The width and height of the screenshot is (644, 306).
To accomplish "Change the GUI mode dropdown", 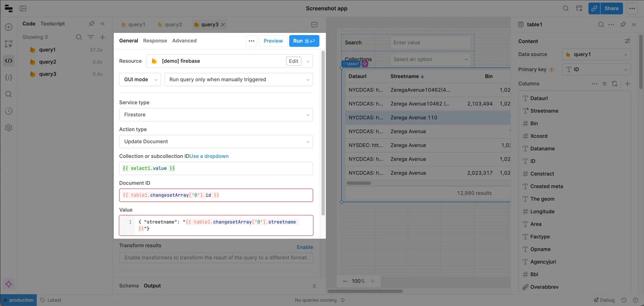I will click(x=140, y=80).
